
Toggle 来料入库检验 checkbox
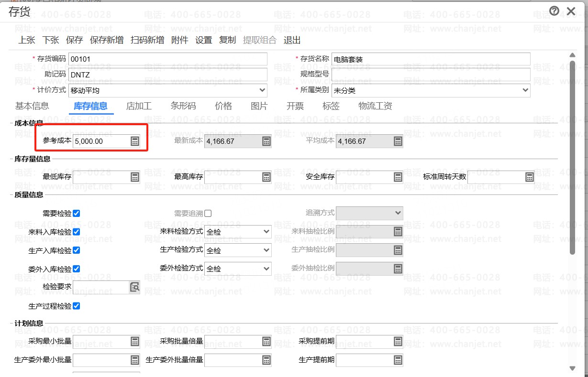76,232
